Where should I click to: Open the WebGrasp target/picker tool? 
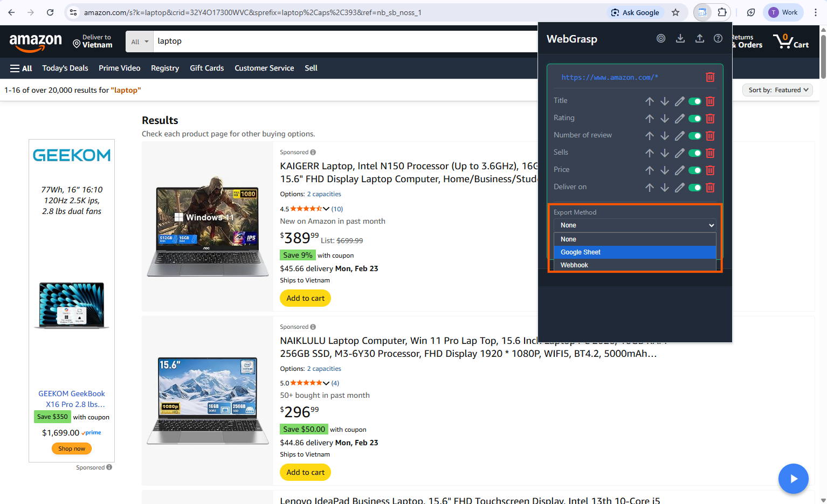[661, 38]
